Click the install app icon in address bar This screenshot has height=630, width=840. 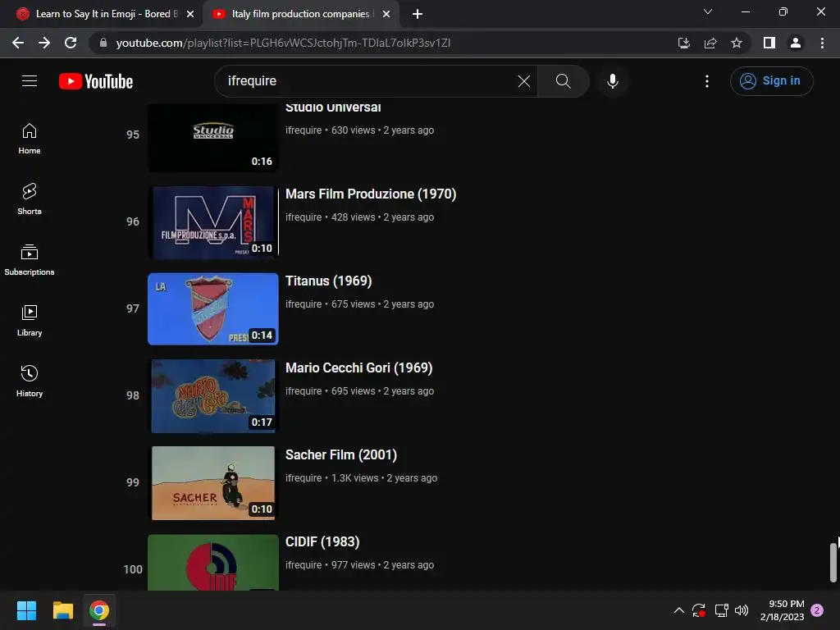click(684, 43)
